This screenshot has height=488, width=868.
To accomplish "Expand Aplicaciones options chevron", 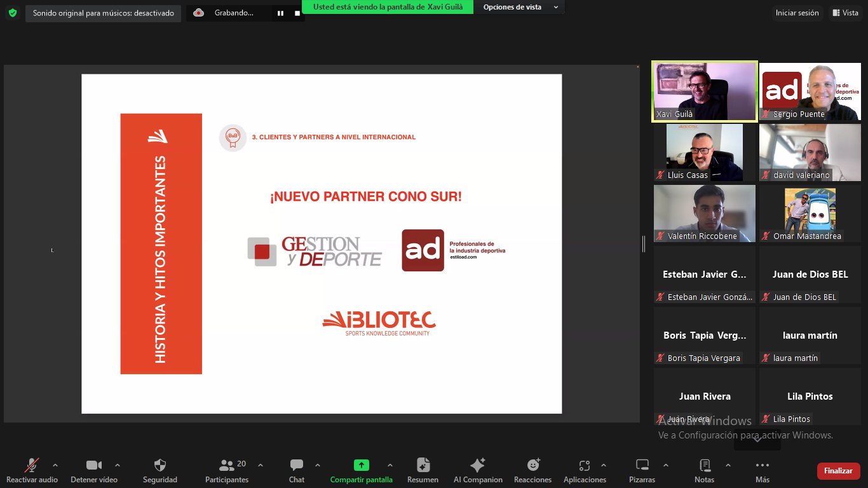I will click(604, 465).
